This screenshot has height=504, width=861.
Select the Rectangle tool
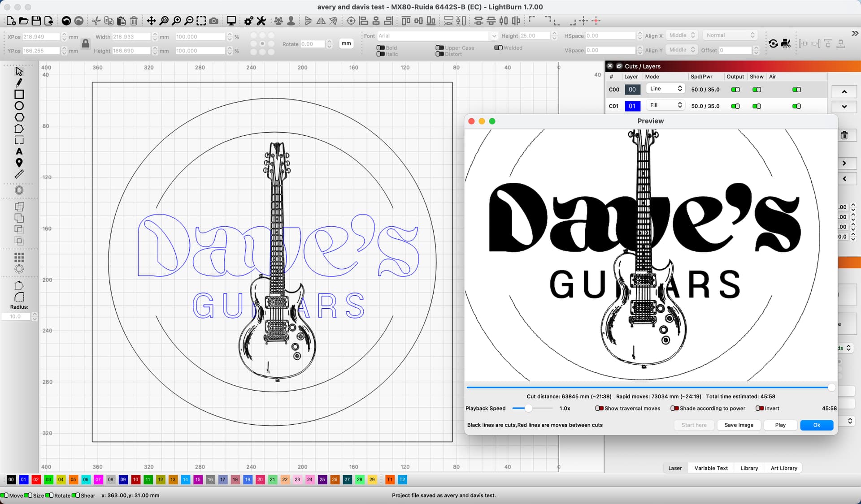[19, 95]
